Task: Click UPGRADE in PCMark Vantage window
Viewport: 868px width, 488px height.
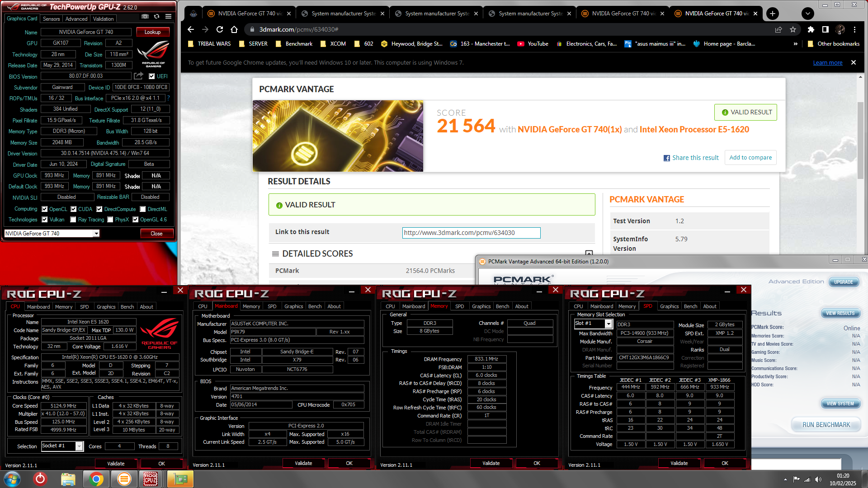Action: [x=844, y=282]
